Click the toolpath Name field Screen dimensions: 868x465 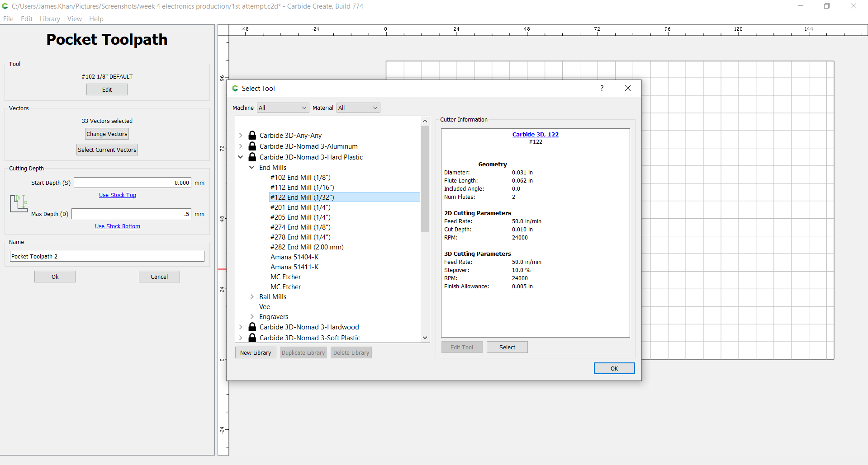107,256
